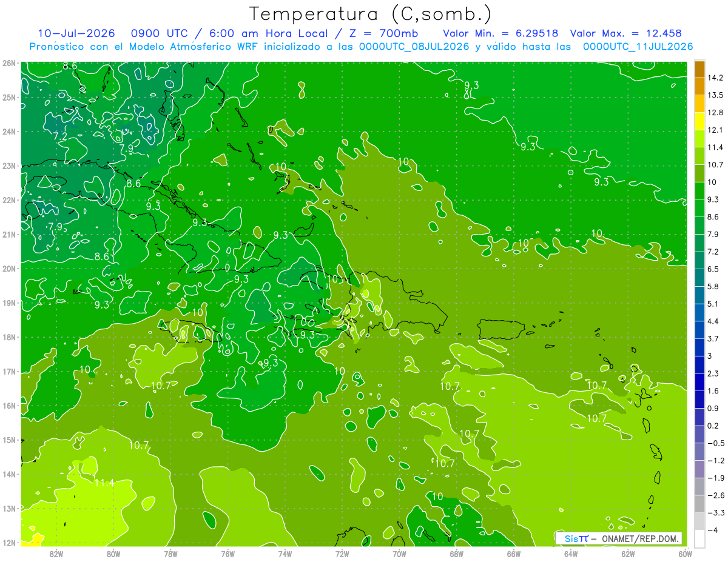
Task: Click latitude axis label '12N'
Action: click(8, 543)
